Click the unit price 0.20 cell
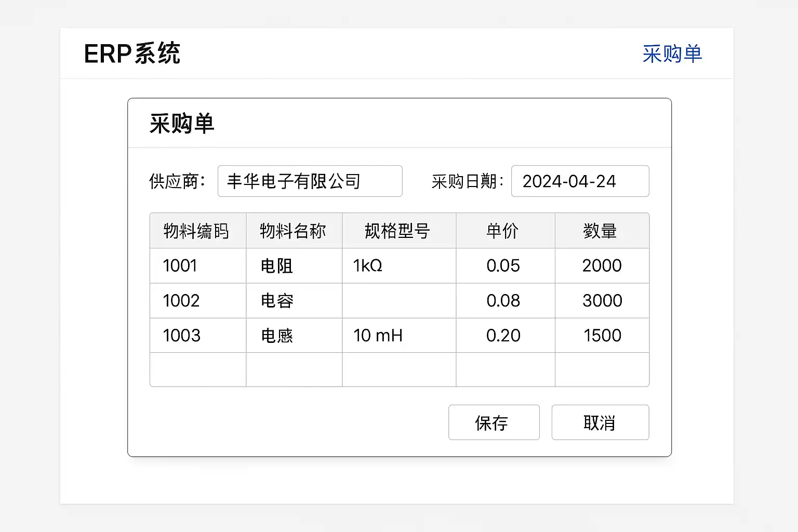Image resolution: width=798 pixels, height=532 pixels. click(x=506, y=336)
